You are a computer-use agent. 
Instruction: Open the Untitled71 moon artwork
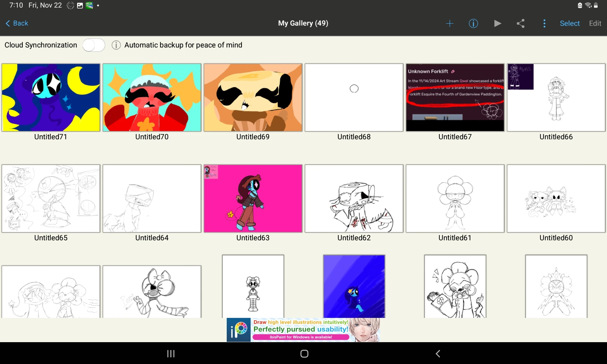click(x=50, y=97)
